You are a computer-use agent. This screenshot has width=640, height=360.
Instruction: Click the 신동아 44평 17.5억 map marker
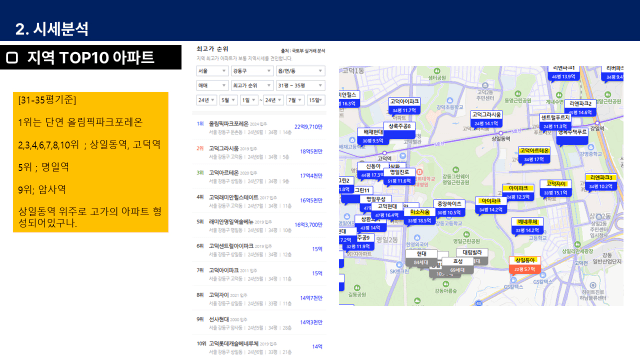(371, 171)
